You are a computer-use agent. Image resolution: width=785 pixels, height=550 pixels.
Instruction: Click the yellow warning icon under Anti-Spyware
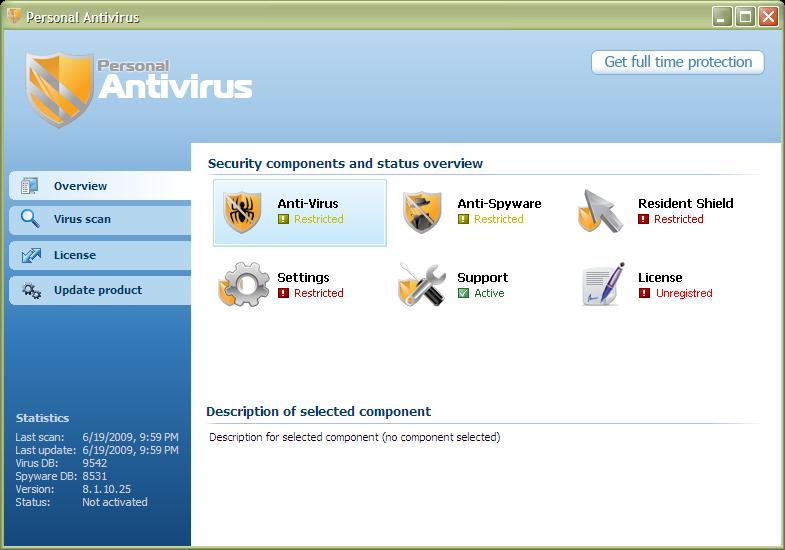(x=463, y=219)
